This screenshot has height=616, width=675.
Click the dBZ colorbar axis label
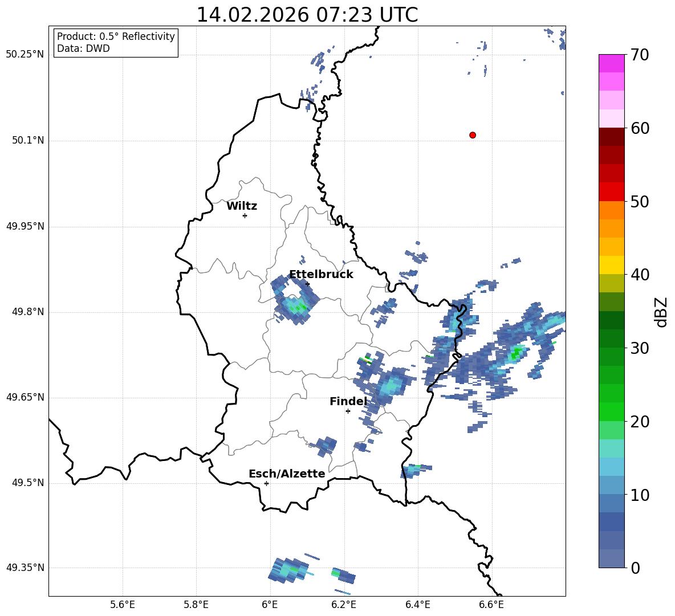coord(661,312)
